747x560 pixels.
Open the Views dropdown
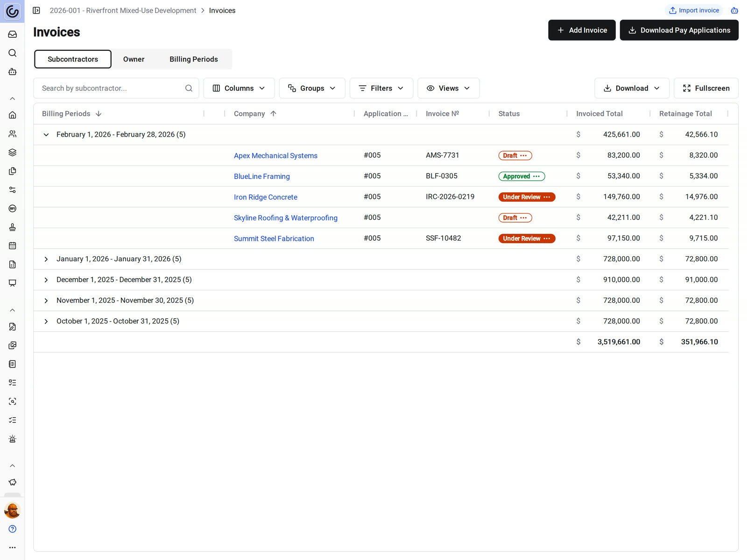point(449,88)
